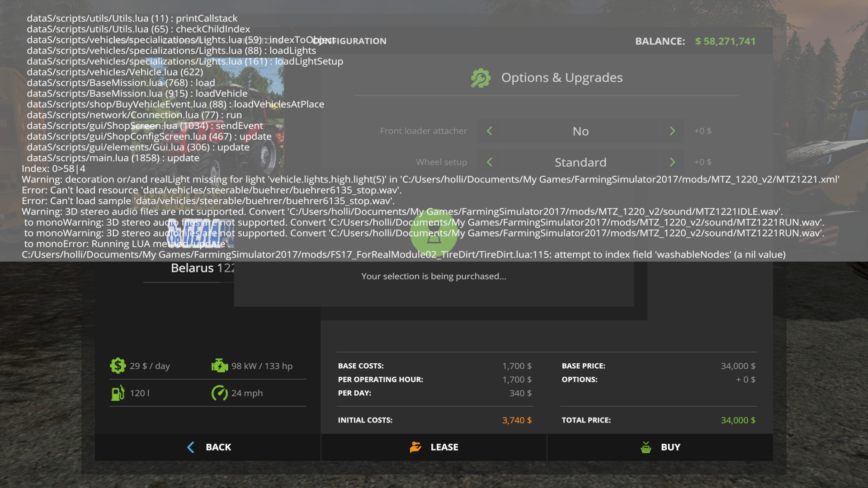Lease the tractor with LEASE button

tap(434, 447)
